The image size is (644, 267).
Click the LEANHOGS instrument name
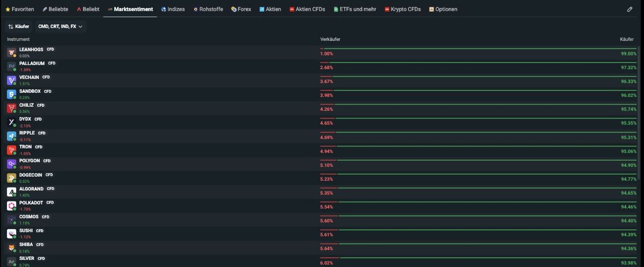31,49
